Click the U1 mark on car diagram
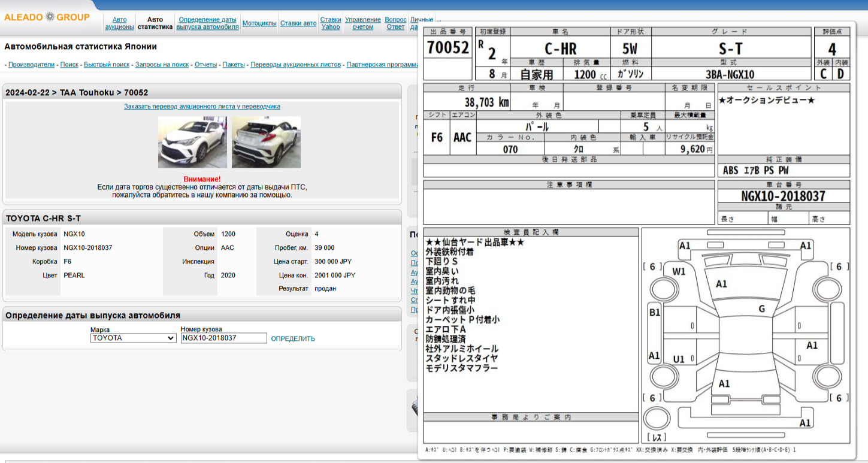 click(679, 359)
